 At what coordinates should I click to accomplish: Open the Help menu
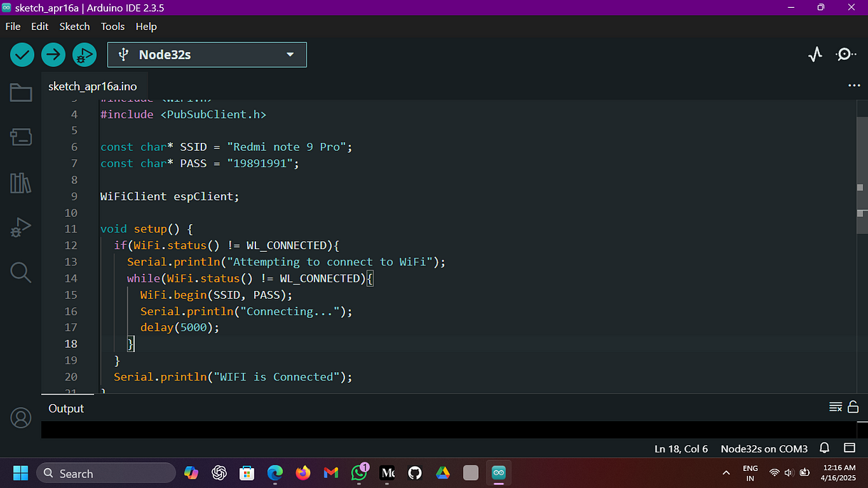(x=146, y=26)
